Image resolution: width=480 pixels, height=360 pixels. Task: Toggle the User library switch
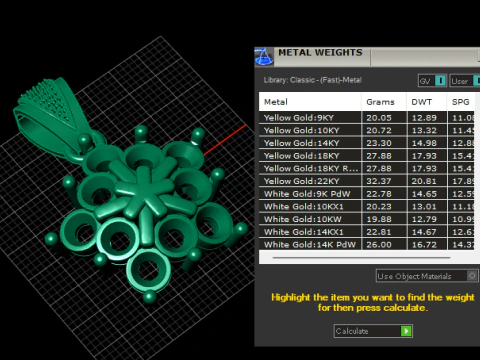tap(477, 81)
